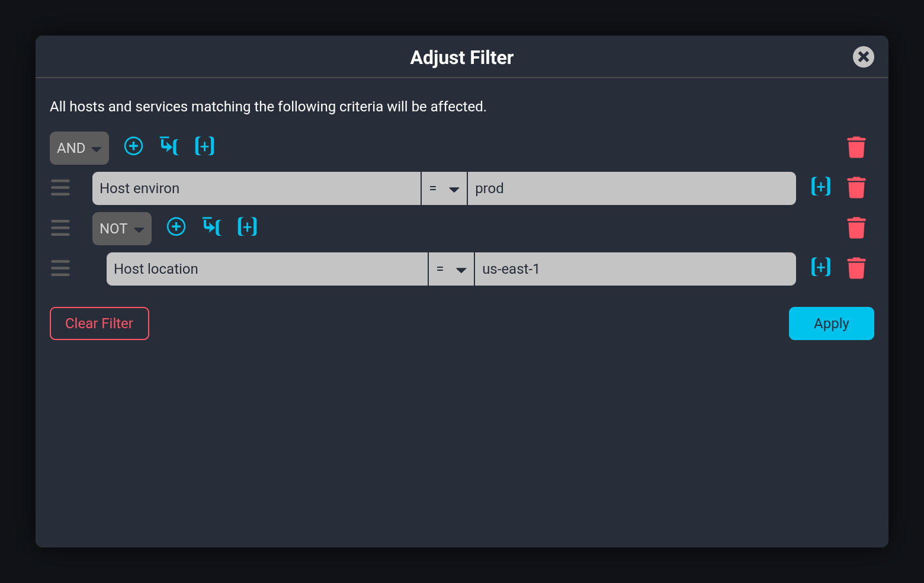The image size is (924, 583).
Task: Remove the NOT group with its trash icon
Action: (x=856, y=228)
